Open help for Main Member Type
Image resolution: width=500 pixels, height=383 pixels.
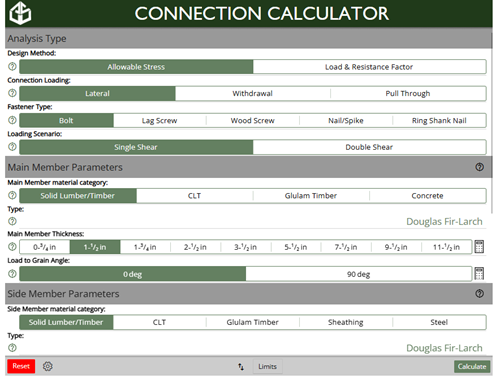[x=12, y=221]
